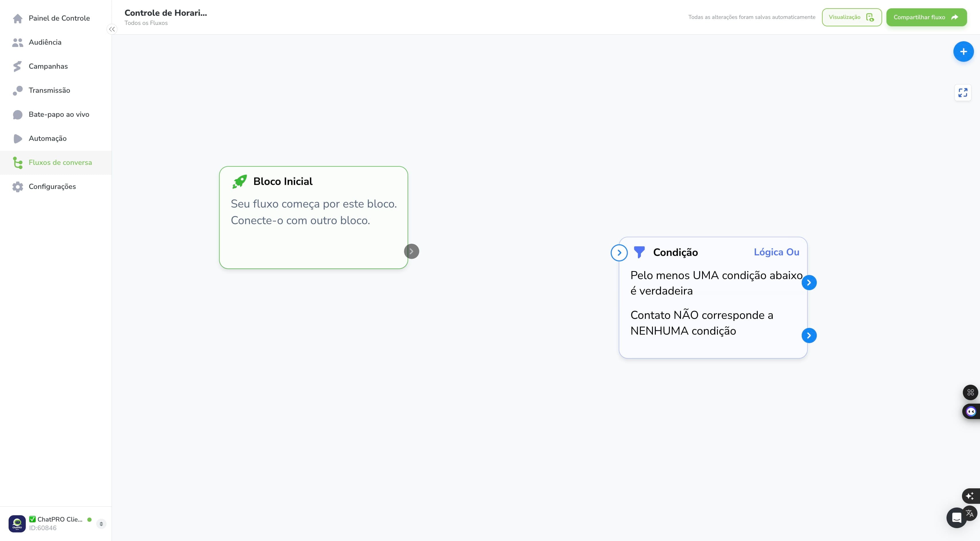Click the ID:60846 account label

tap(43, 528)
